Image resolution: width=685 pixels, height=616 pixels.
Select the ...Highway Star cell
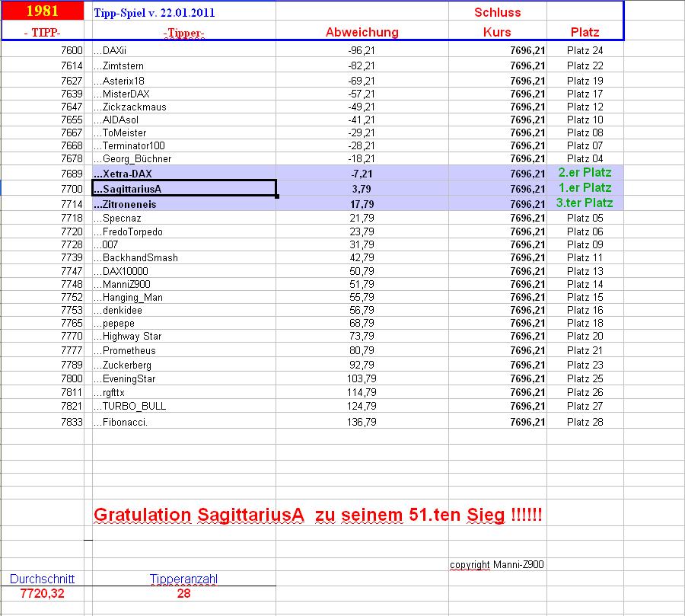click(184, 337)
